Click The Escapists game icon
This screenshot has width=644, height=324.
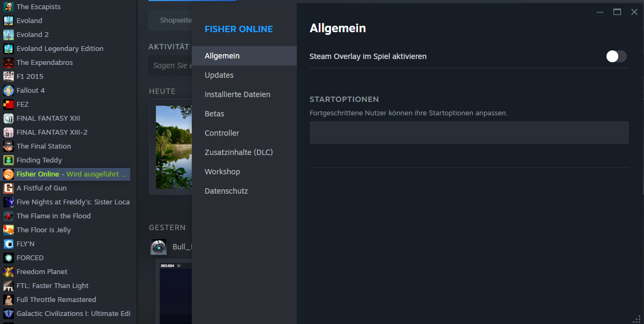[x=9, y=7]
